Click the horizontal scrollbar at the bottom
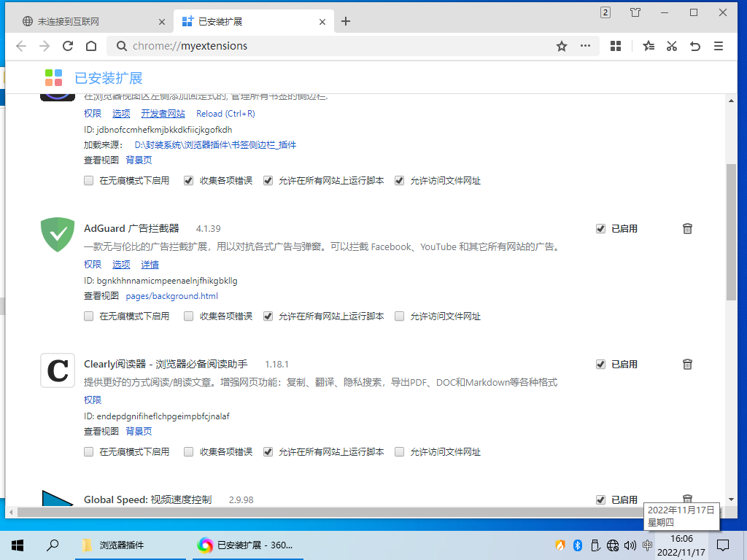Viewport: 747px width, 560px height. (x=329, y=513)
